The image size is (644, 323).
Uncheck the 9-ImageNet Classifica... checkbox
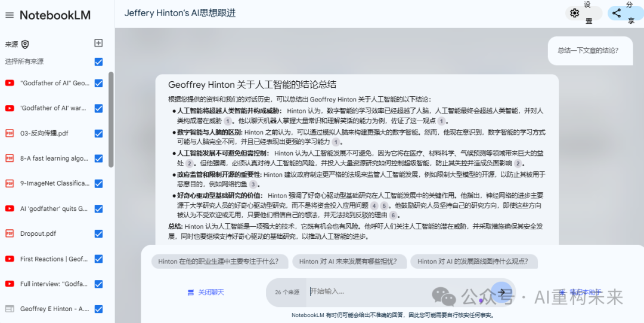coord(98,183)
